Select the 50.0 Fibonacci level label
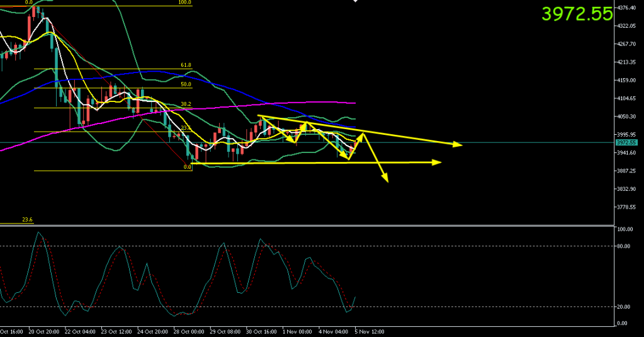 pos(186,84)
